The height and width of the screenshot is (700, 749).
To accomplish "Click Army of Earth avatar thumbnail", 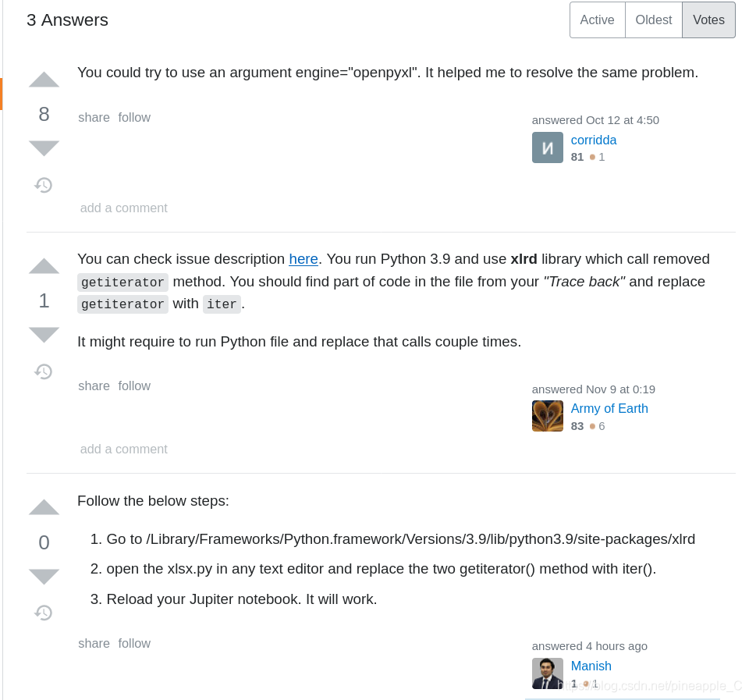I will pos(548,416).
